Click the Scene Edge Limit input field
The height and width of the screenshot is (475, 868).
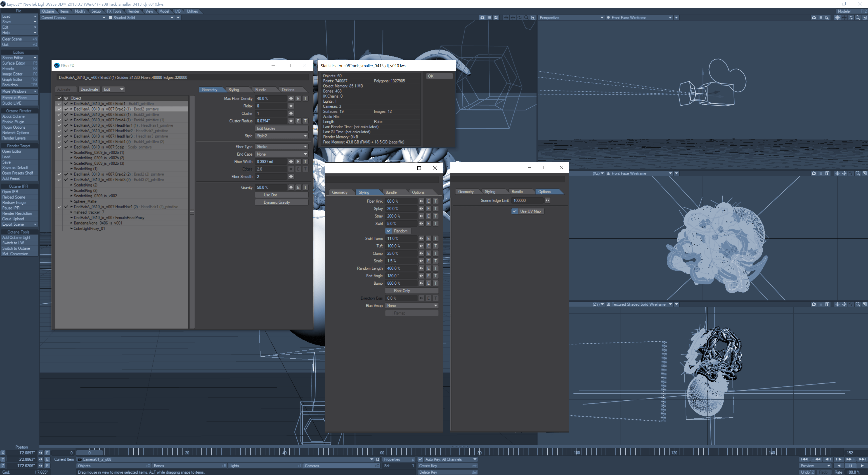pos(527,201)
